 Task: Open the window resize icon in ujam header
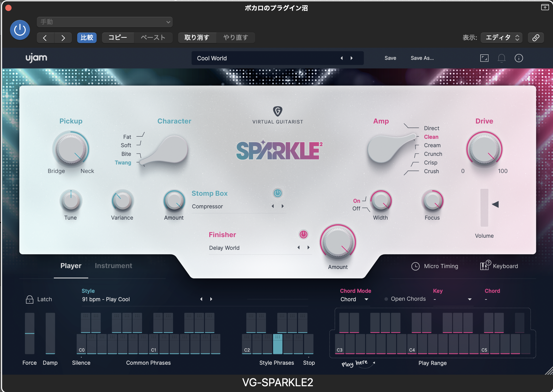point(484,58)
